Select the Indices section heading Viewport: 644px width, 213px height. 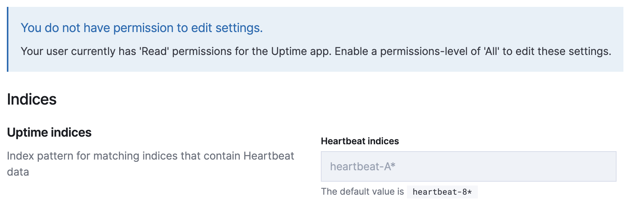[32, 99]
